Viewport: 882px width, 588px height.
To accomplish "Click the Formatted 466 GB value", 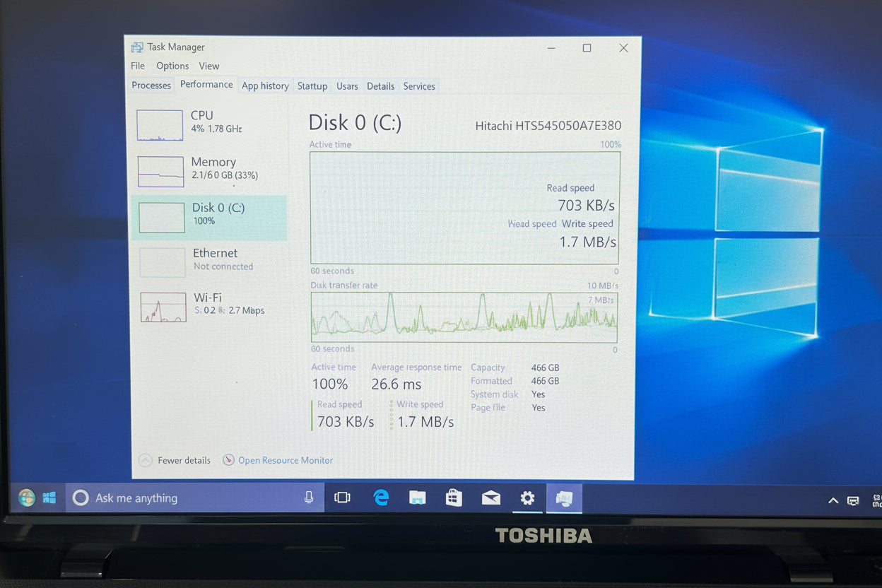I will tap(545, 381).
